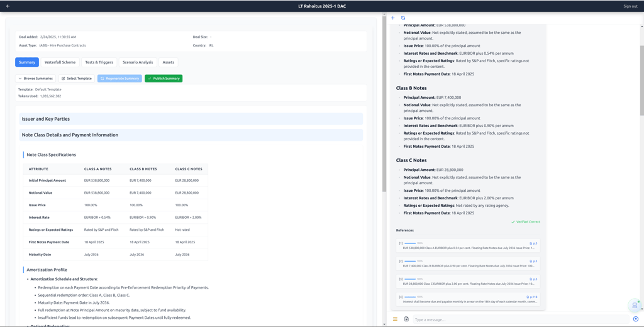Click the Class C Notes column header
644x327 pixels.
pos(189,169)
